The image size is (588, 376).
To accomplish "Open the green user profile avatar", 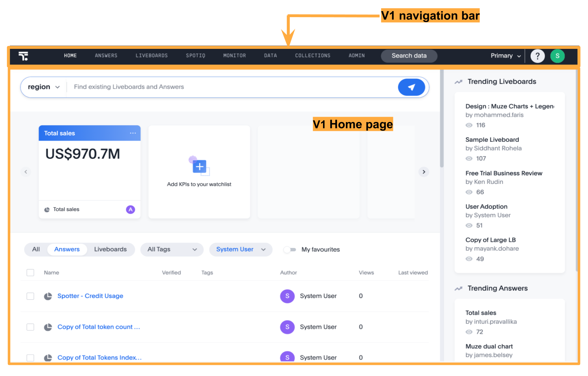I will point(557,56).
